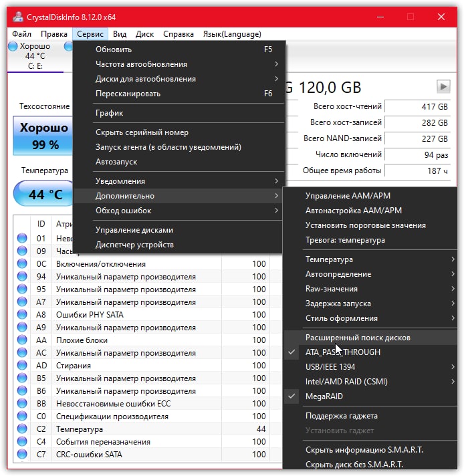Expand Уведомления submenu
The image size is (464, 476).
tap(179, 181)
